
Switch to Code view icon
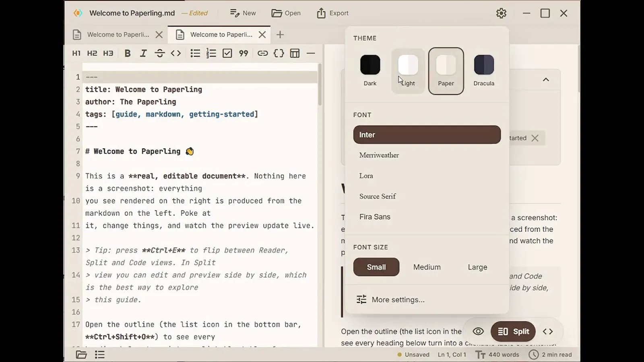(548, 331)
